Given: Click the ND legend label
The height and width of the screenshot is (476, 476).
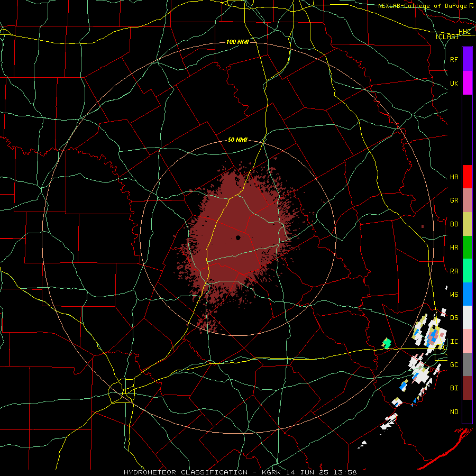Looking at the screenshot, I should tap(454, 412).
